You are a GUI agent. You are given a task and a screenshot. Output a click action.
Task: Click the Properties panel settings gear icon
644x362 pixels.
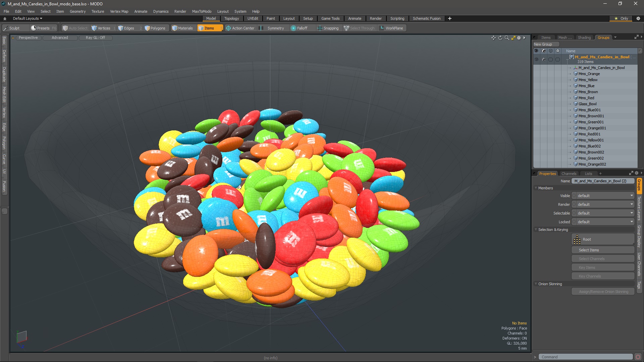pos(637,173)
